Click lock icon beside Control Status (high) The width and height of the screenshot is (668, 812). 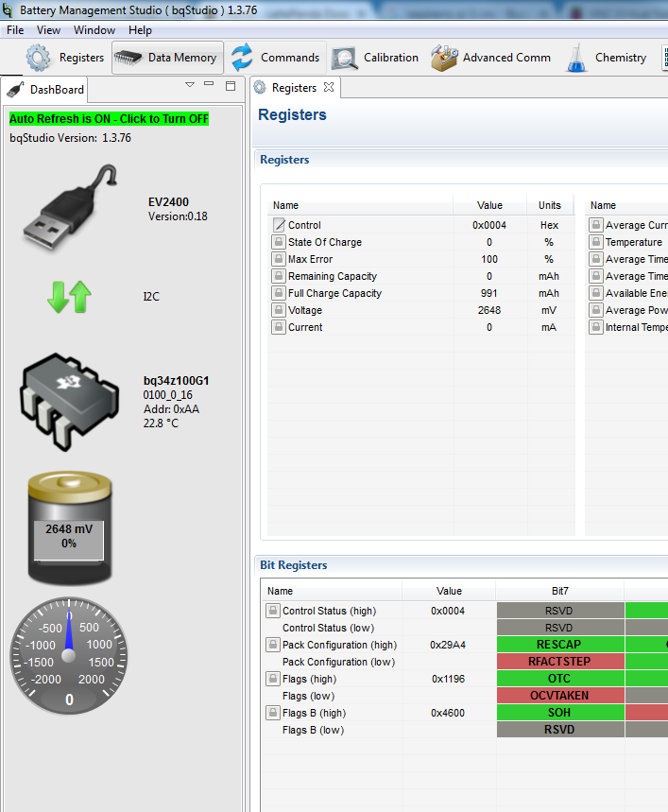(273, 611)
